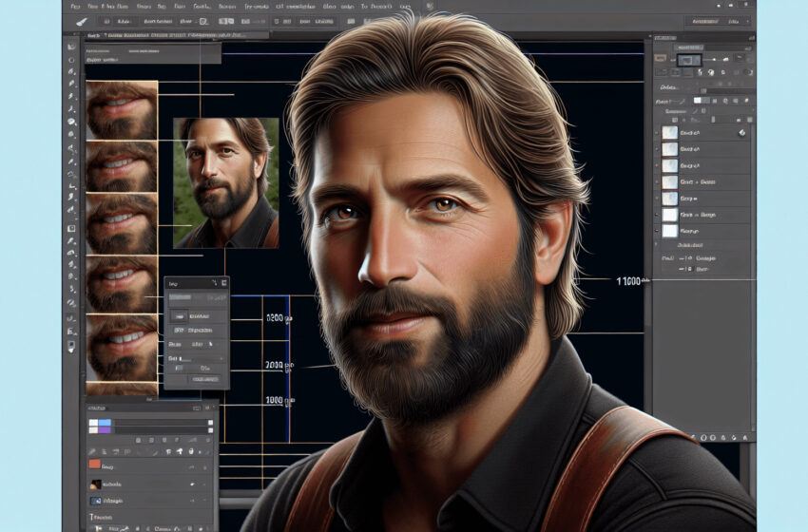This screenshot has width=808, height=532.
Task: Select the thumbnail of the last right-panel layer
Action: [669, 231]
